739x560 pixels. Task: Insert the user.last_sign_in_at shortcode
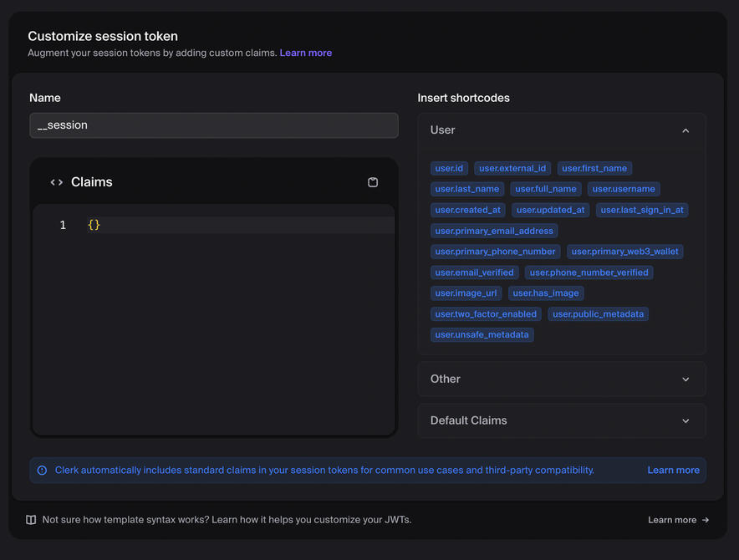coord(642,210)
